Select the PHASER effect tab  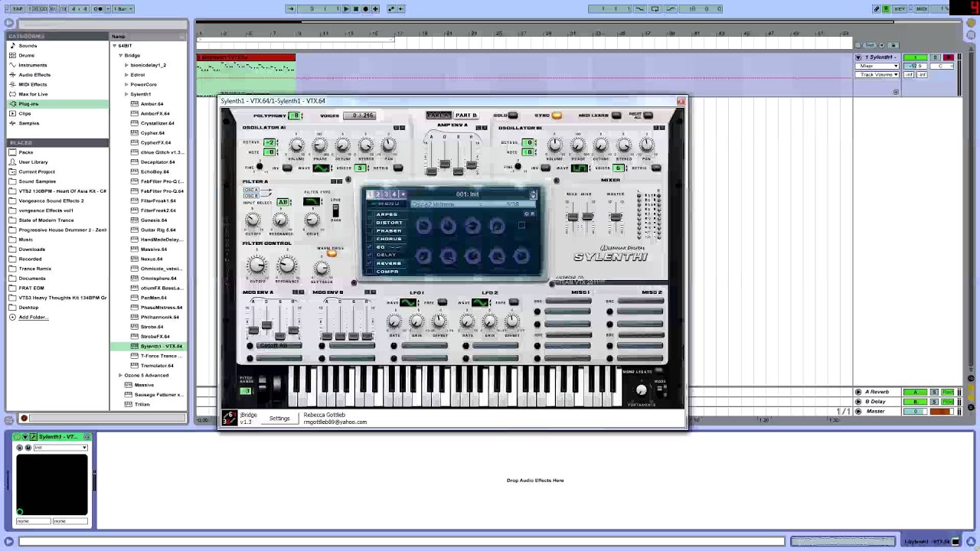pyautogui.click(x=389, y=231)
